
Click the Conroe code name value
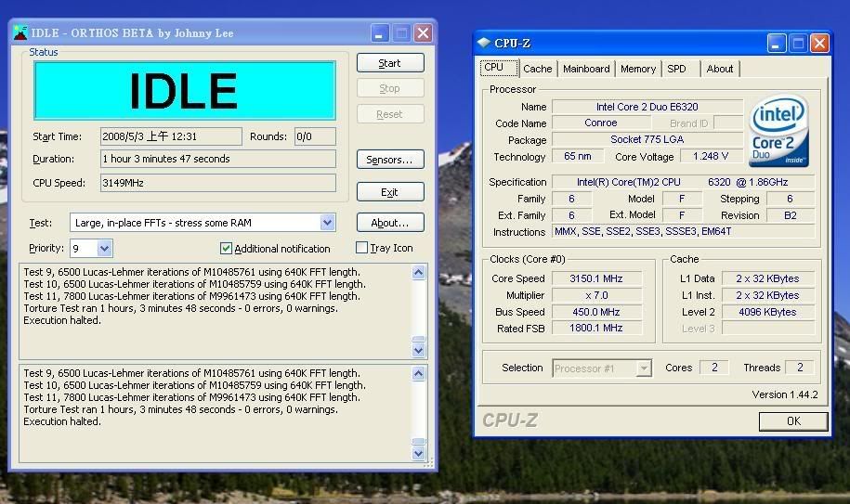(601, 123)
